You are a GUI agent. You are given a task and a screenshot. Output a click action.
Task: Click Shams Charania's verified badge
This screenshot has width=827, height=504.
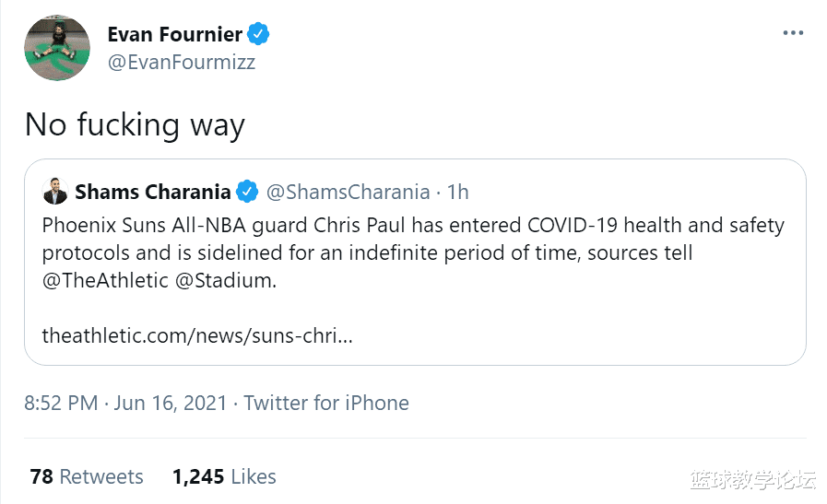(x=247, y=192)
